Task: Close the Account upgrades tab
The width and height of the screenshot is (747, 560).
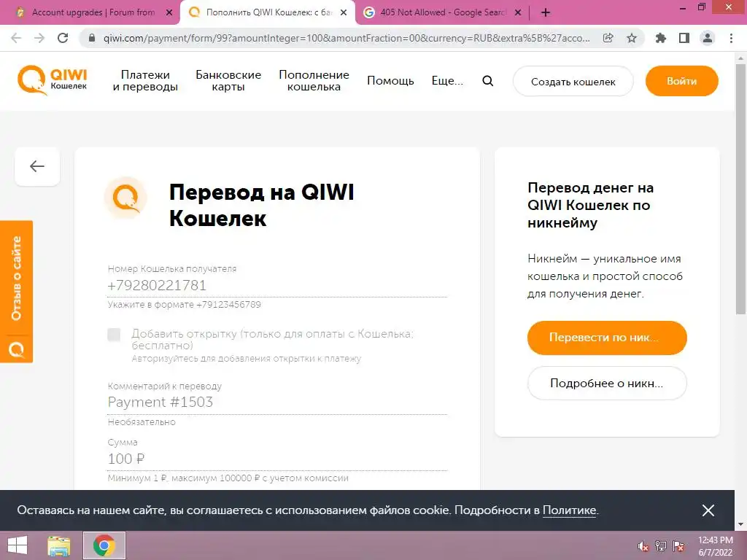Action: pyautogui.click(x=169, y=13)
